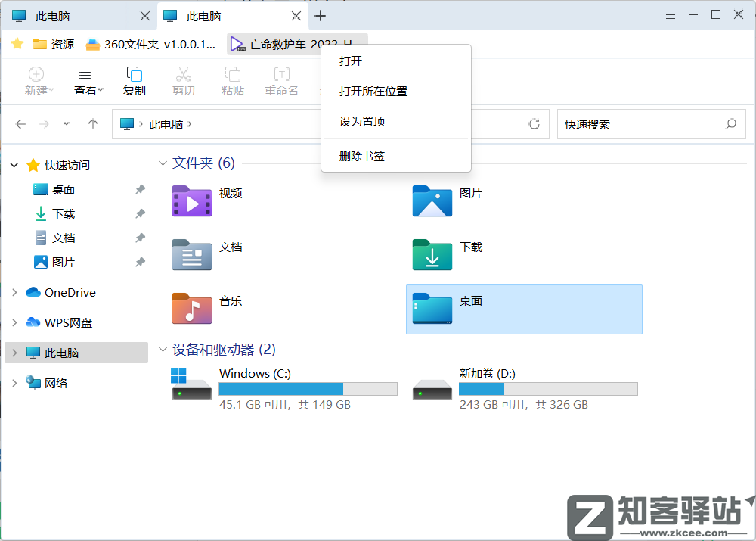Unpin 图片 from quick access

(140, 262)
